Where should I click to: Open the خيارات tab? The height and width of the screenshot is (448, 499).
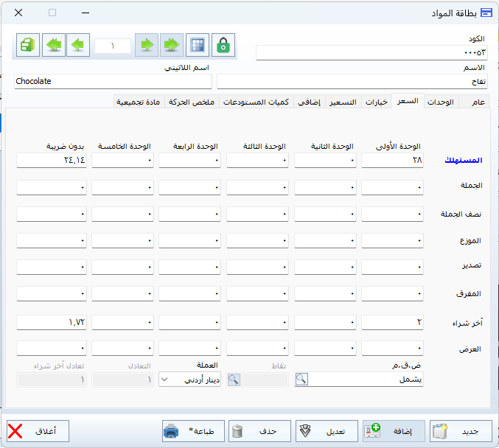pos(377,102)
